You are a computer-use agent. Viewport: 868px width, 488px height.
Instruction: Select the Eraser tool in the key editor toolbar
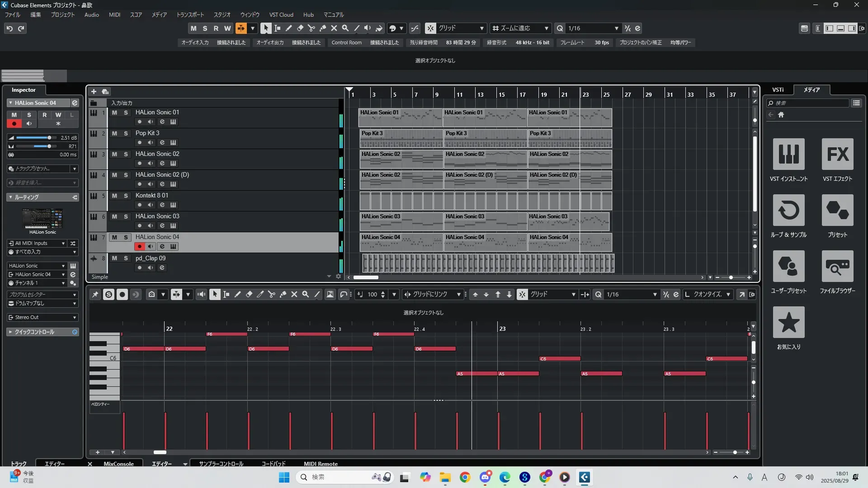click(249, 295)
